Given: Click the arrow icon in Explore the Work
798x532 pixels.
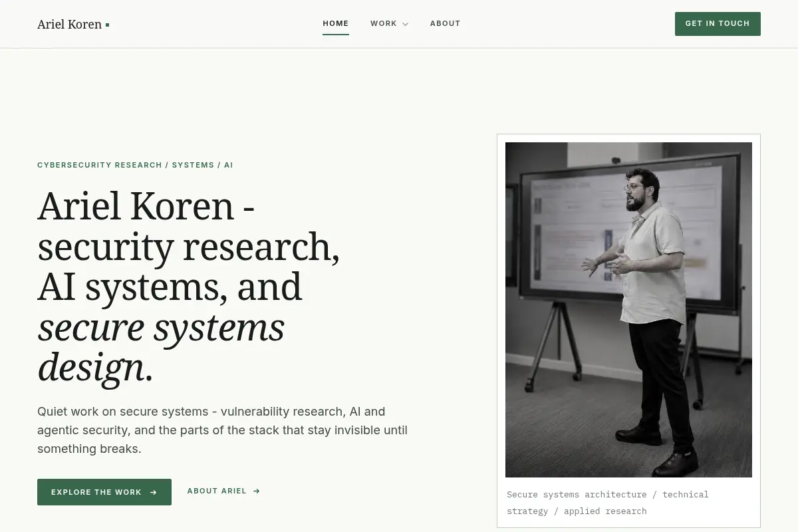Looking at the screenshot, I should pyautogui.click(x=154, y=493).
